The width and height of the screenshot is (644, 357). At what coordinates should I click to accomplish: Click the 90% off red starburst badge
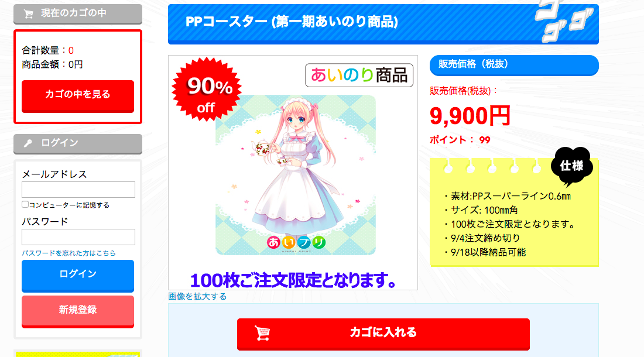coord(207,90)
